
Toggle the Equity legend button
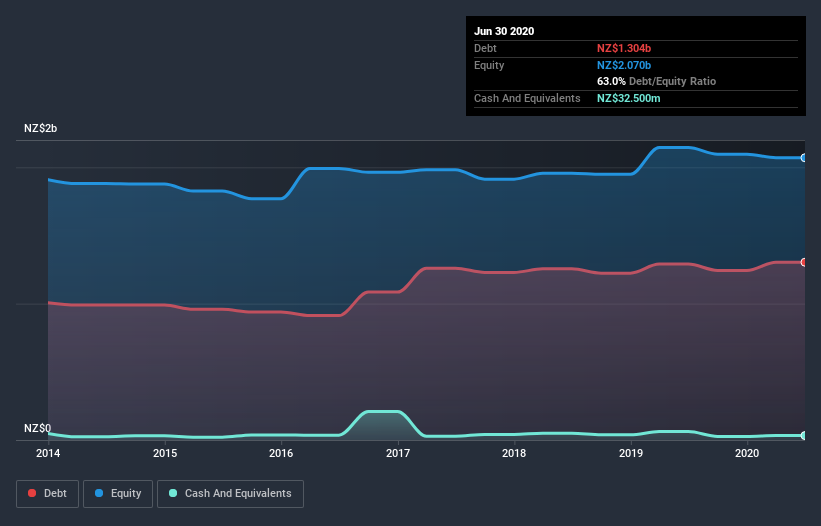coord(118,494)
